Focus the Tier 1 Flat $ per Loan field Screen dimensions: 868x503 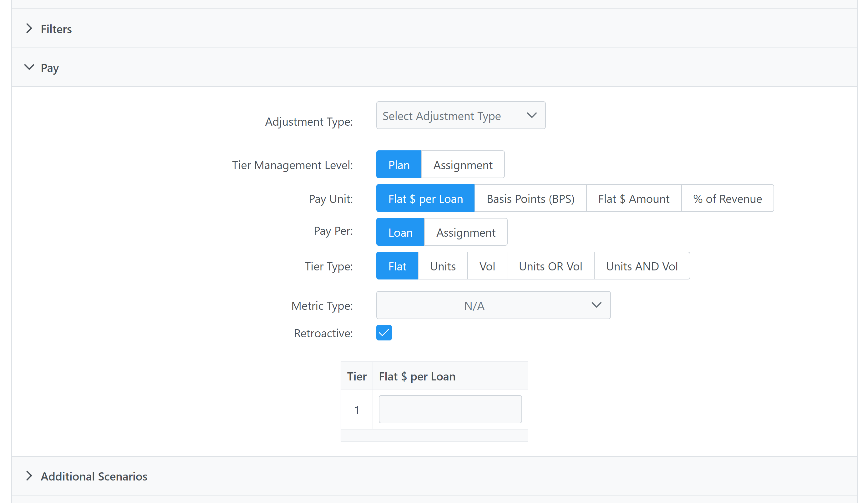[450, 409]
